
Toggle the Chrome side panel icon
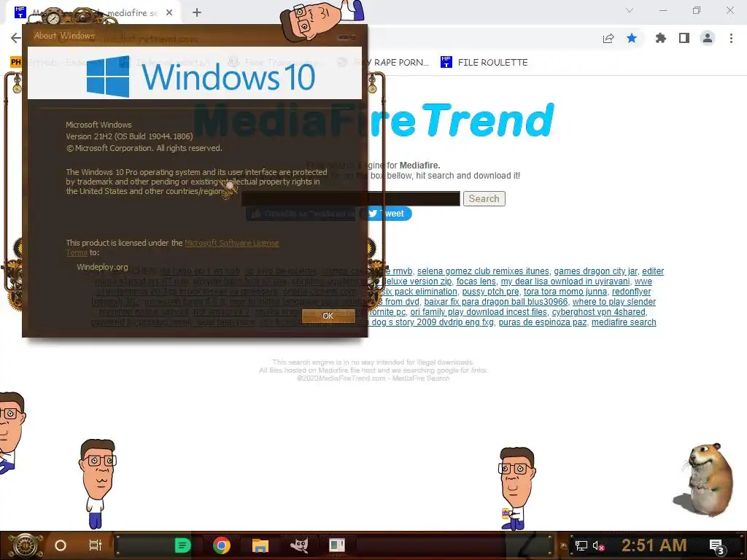(684, 38)
